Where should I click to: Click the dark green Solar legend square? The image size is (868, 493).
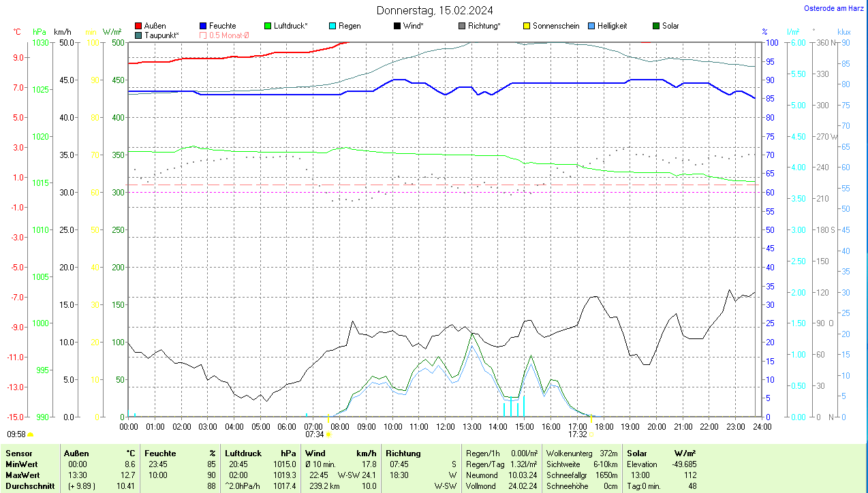(x=656, y=26)
